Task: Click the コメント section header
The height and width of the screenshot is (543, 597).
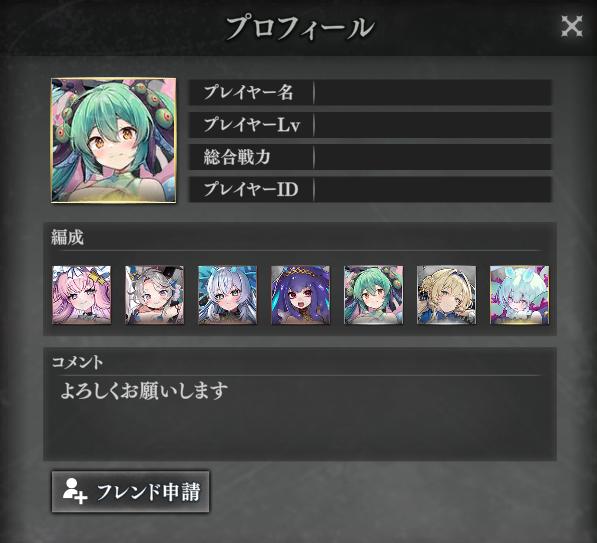Action: (77, 362)
